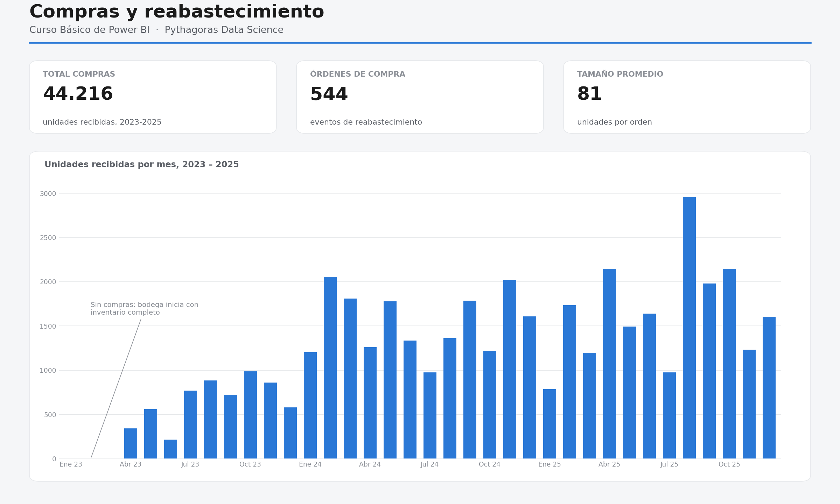Click the 3000 y-axis tick label

click(48, 194)
